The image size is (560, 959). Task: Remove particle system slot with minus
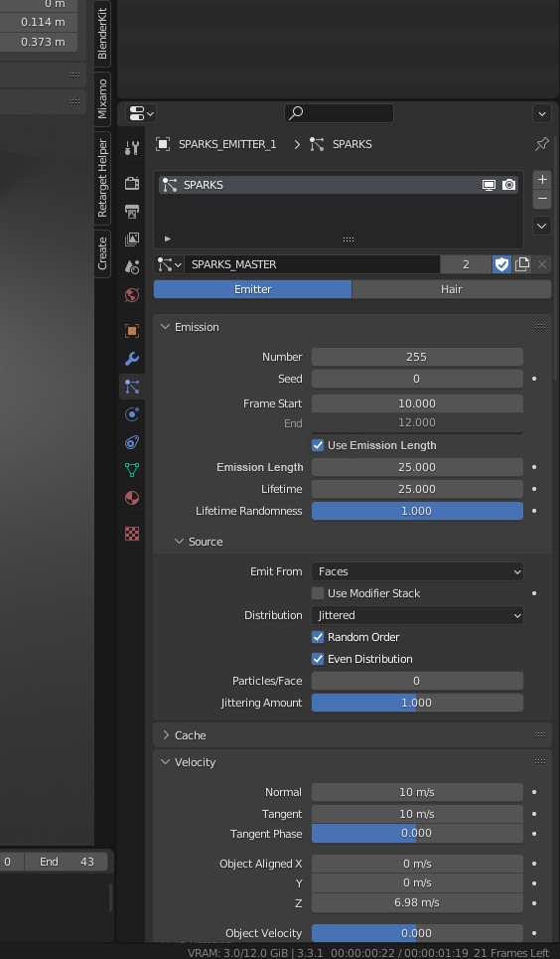[x=542, y=199]
